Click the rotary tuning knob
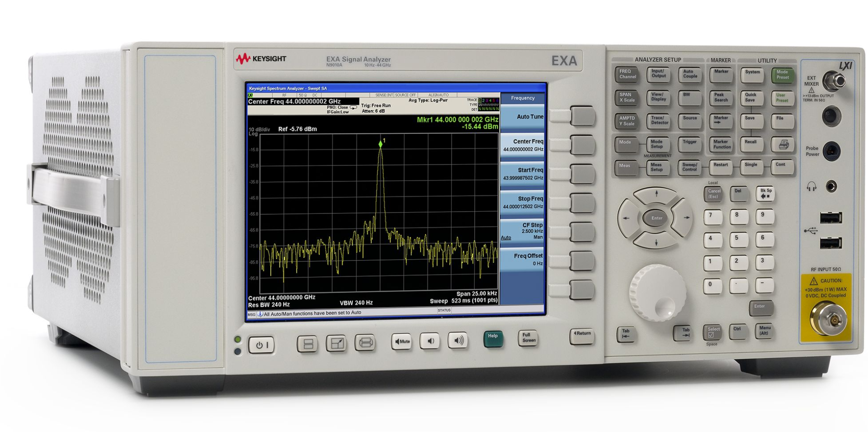Image resolution: width=868 pixels, height=445 pixels. pyautogui.click(x=657, y=293)
